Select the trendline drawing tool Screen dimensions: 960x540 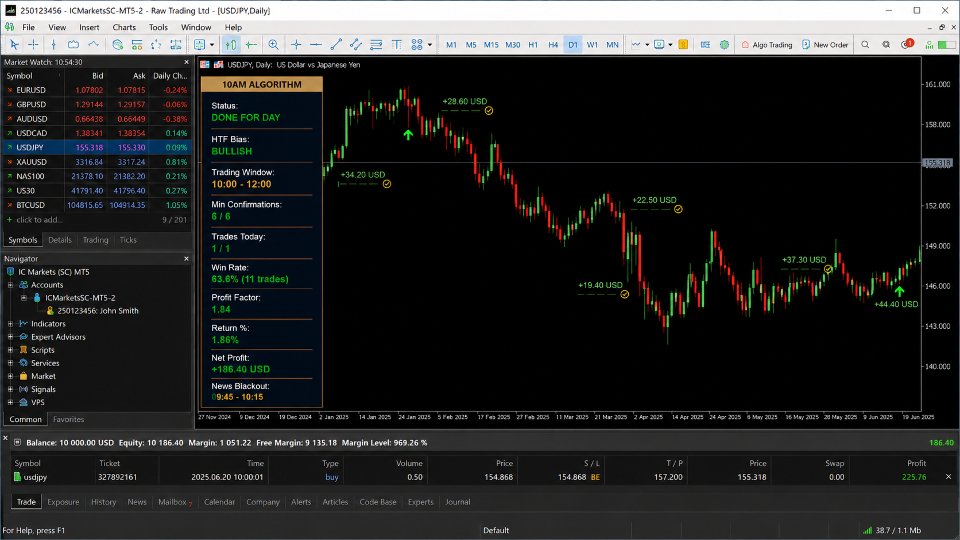(x=336, y=45)
